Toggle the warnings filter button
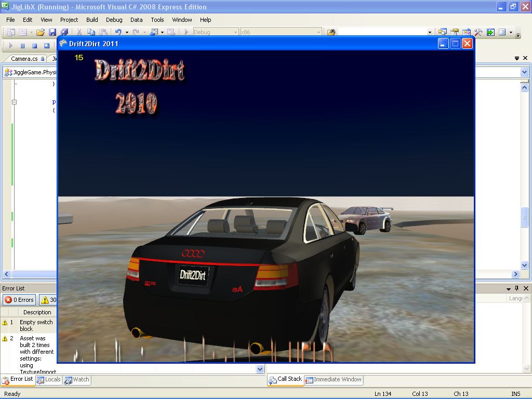 point(48,300)
